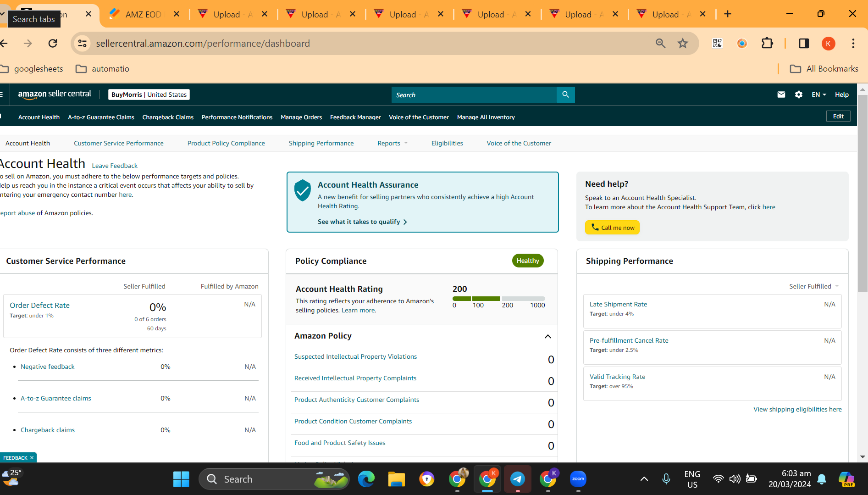View site information icon in address bar

82,44
